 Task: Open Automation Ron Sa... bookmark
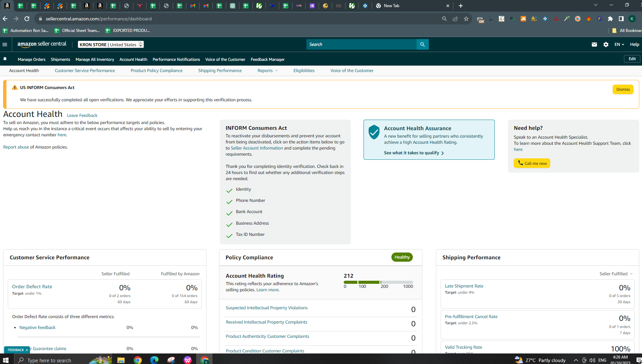26,31
